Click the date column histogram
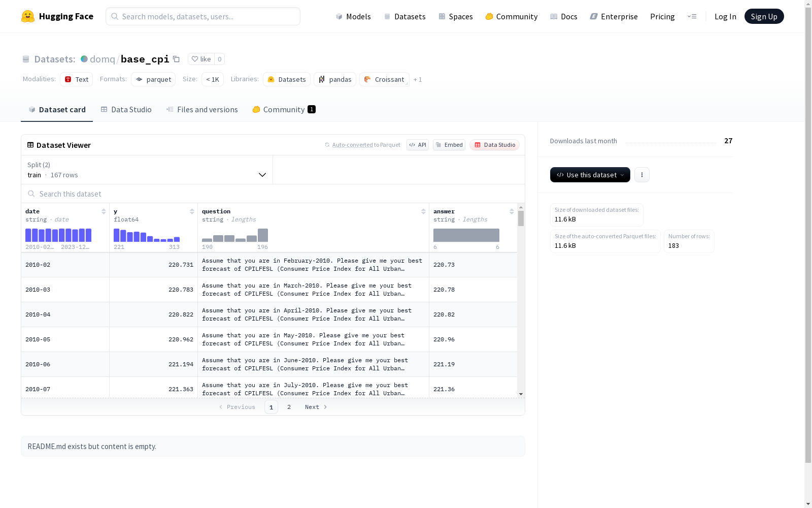The image size is (812, 508). pyautogui.click(x=58, y=235)
